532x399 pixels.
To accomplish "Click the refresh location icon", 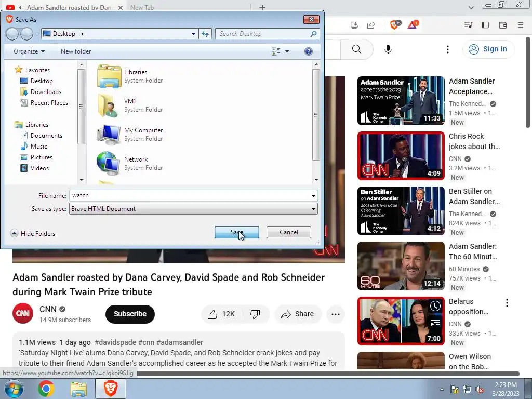I will [x=205, y=34].
